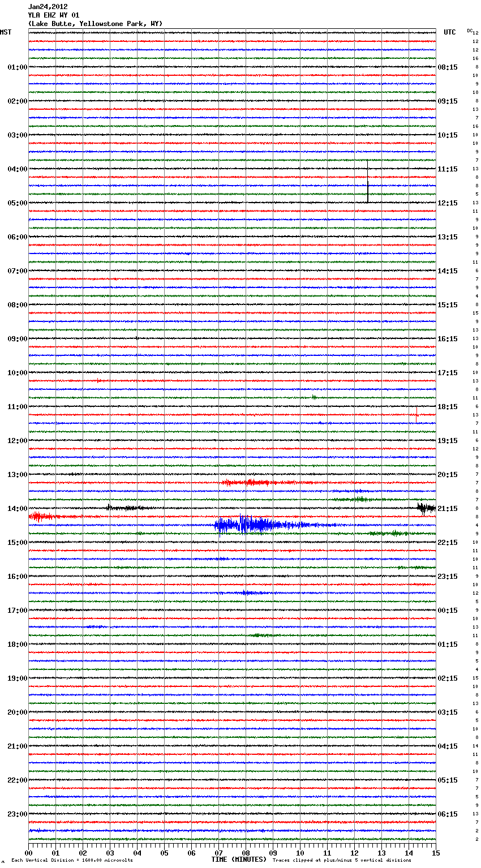Select station code YLA EHZ WY 01
Image resolution: width=481 pixels, height=868 pixels.
point(54,15)
